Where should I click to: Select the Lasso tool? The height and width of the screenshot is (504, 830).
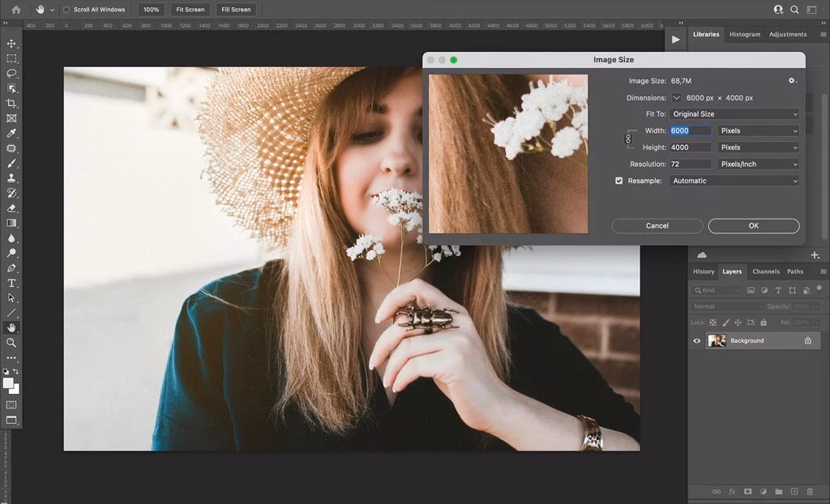11,73
